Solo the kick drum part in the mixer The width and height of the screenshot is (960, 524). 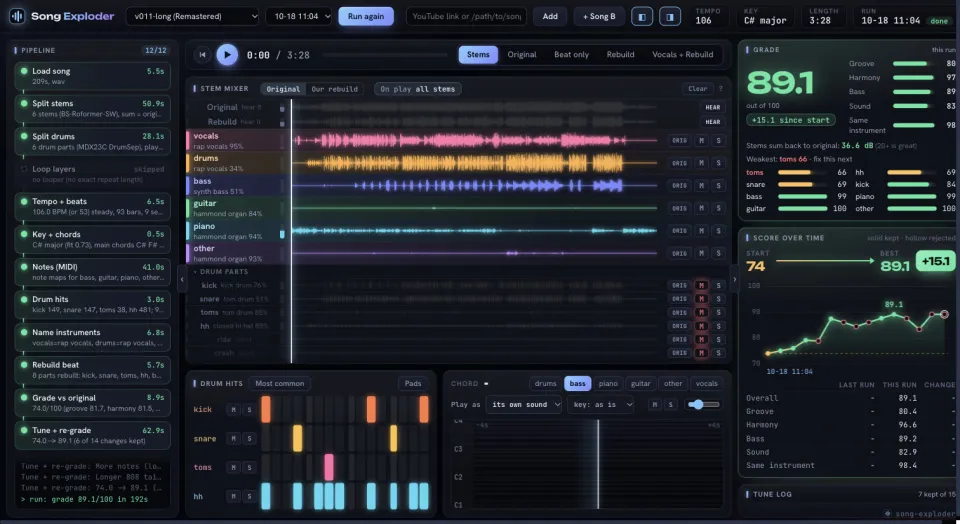[719, 285]
